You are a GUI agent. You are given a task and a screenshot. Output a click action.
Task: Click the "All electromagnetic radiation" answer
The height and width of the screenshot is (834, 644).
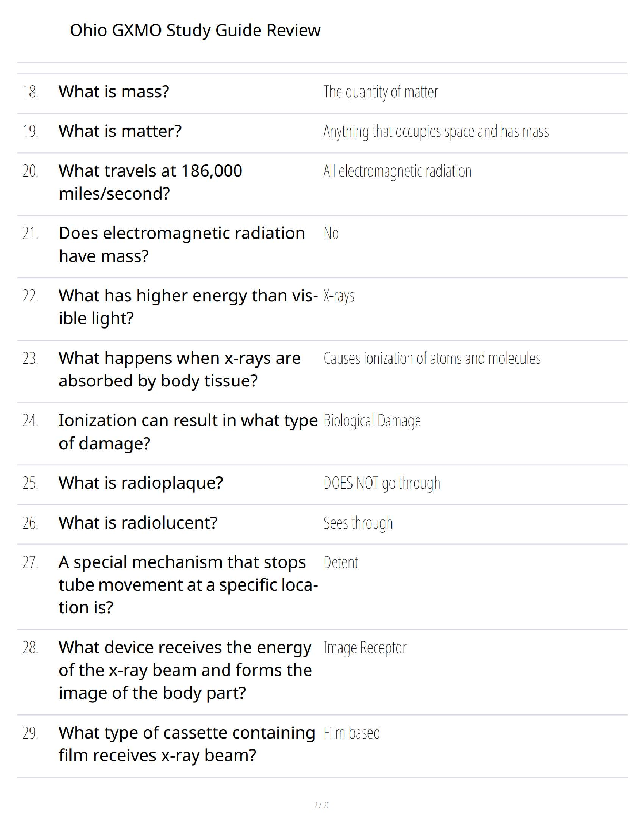(x=397, y=171)
